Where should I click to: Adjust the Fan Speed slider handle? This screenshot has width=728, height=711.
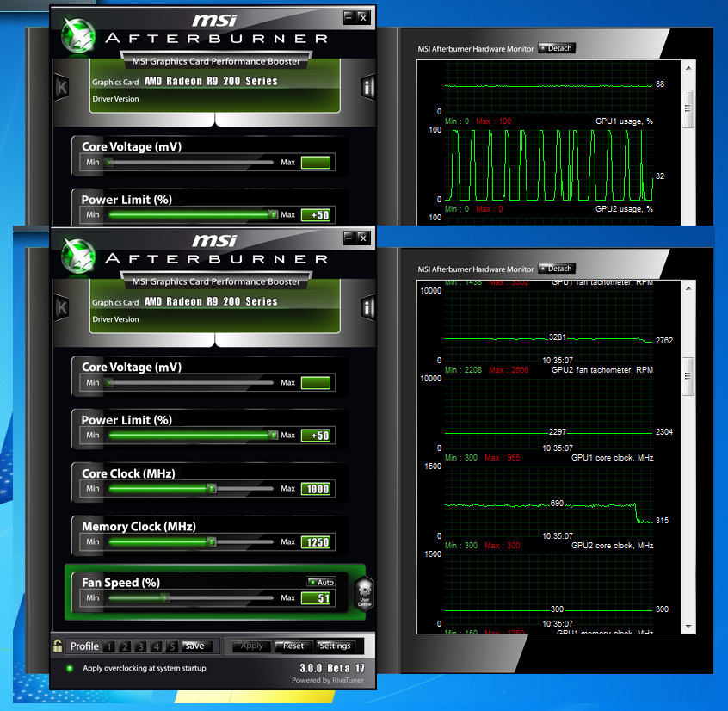pyautogui.click(x=165, y=597)
